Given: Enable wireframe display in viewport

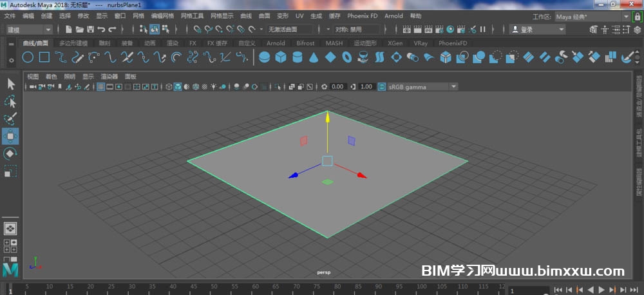Looking at the screenshot, I should click(169, 86).
